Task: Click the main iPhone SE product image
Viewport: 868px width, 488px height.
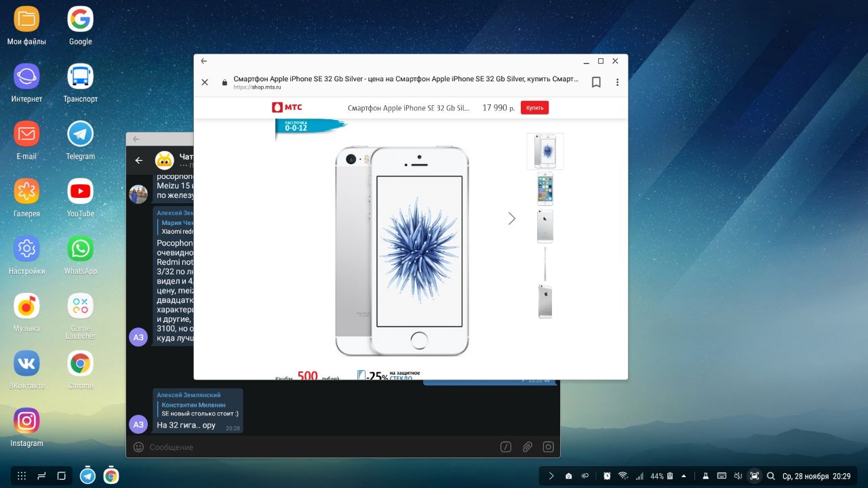Action: click(402, 251)
